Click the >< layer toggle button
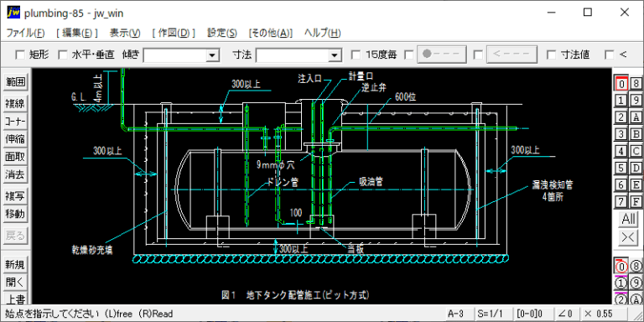Screen dimensions: 644x322 (x=628, y=238)
